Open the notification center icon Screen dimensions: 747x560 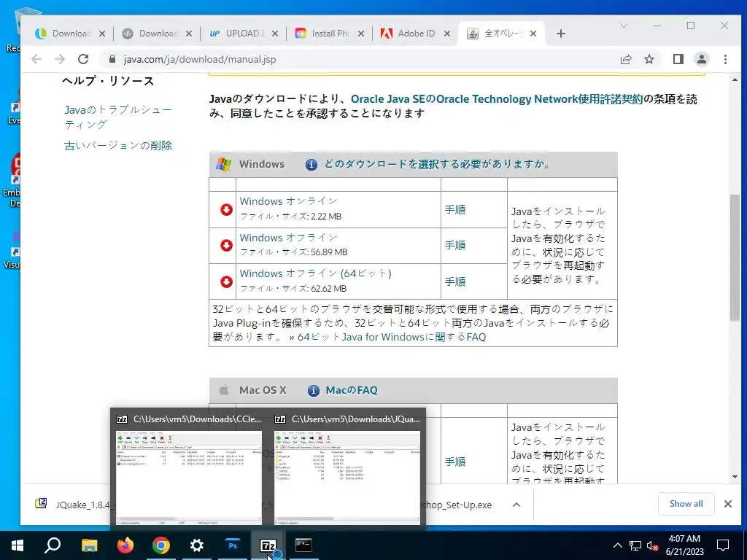coord(723,545)
